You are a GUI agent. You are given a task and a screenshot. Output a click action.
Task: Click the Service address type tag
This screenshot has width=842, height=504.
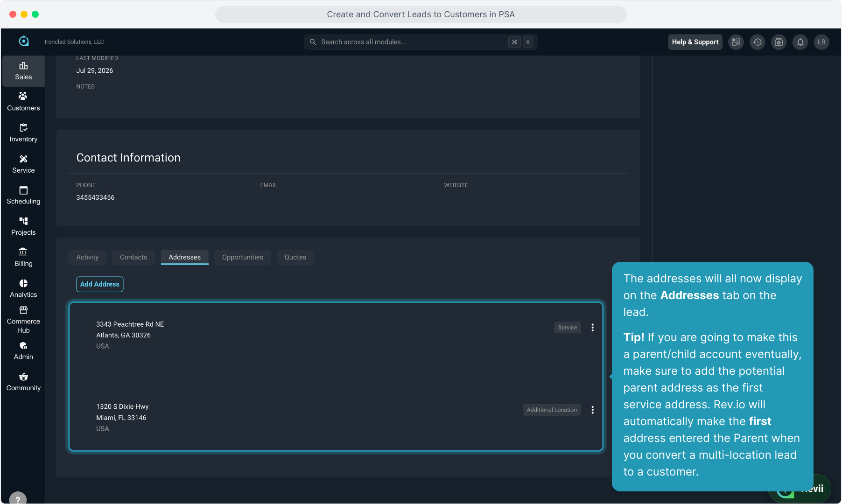click(568, 328)
